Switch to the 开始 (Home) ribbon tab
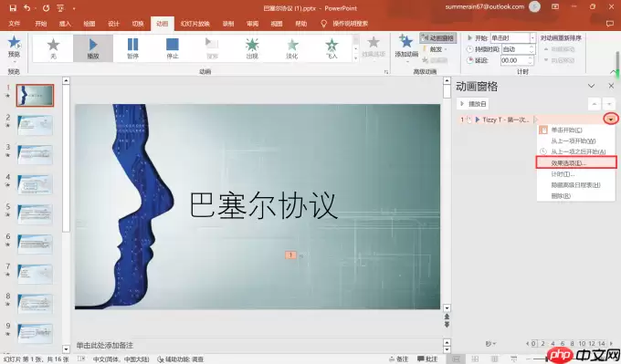The image size is (621, 364). [41, 24]
